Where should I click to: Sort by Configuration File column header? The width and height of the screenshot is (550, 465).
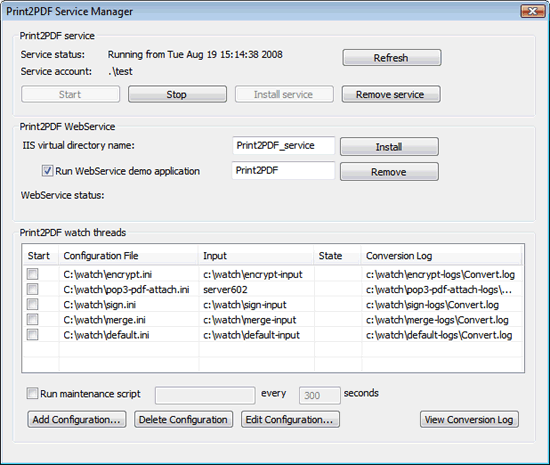(x=128, y=256)
